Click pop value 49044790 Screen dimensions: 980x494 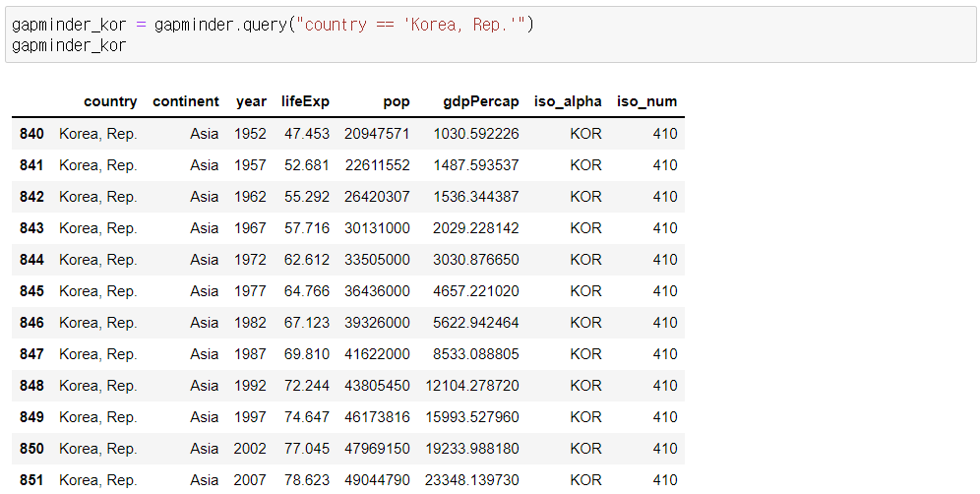(377, 480)
